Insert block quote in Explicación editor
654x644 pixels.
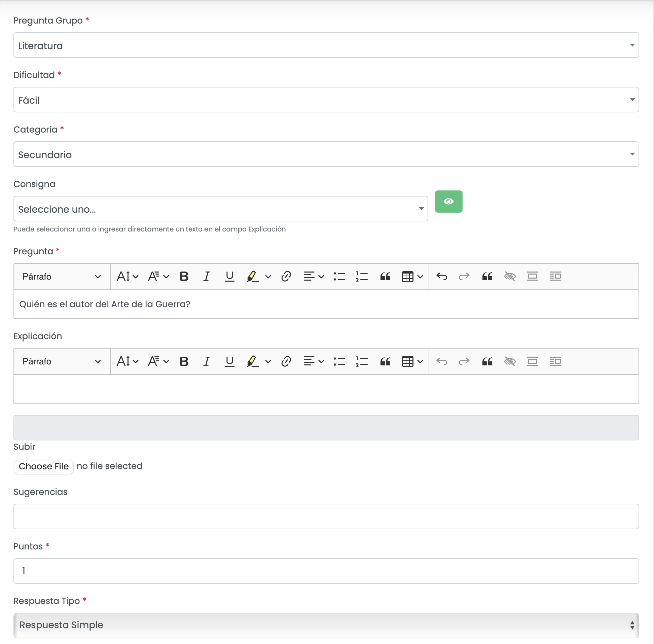pyautogui.click(x=385, y=362)
